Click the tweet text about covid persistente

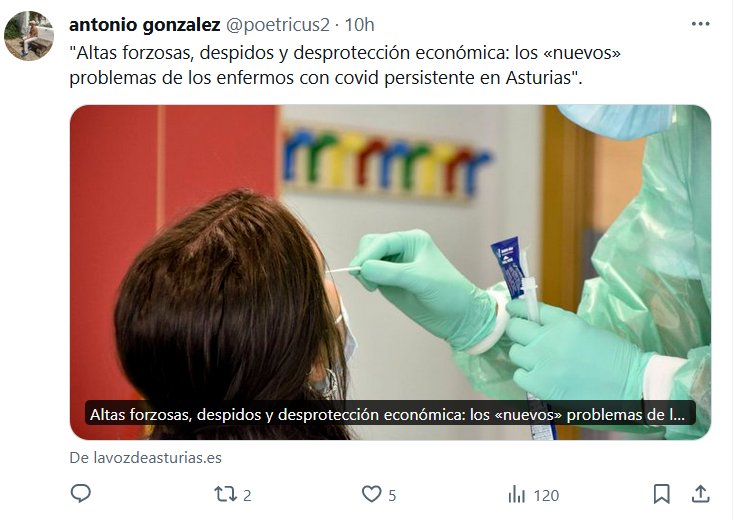(345, 65)
